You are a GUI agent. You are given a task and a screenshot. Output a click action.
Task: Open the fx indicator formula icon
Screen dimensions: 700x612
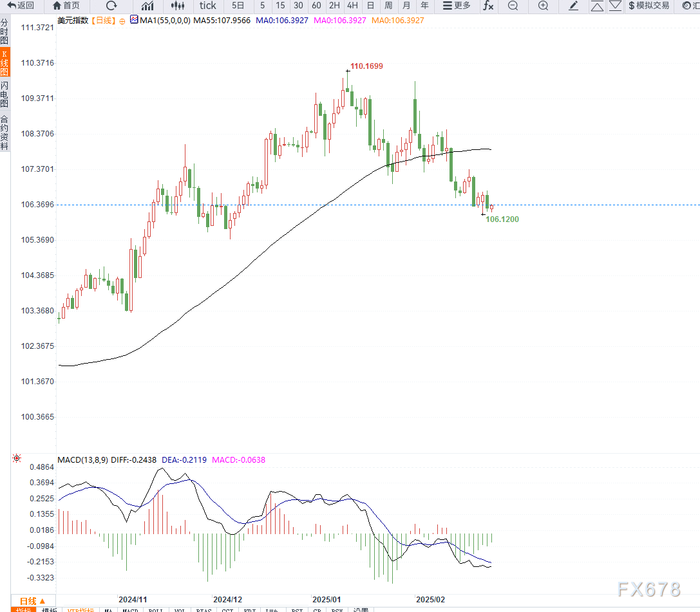[x=488, y=6]
